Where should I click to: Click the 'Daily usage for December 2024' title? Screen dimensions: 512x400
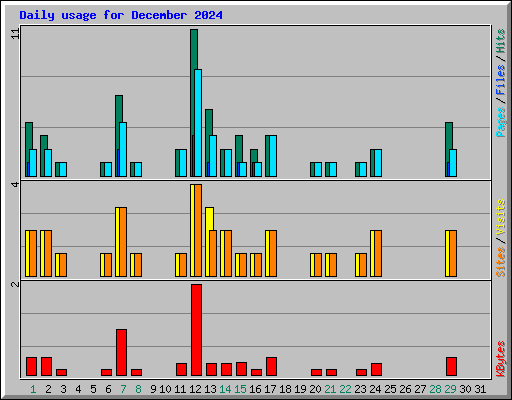(121, 15)
